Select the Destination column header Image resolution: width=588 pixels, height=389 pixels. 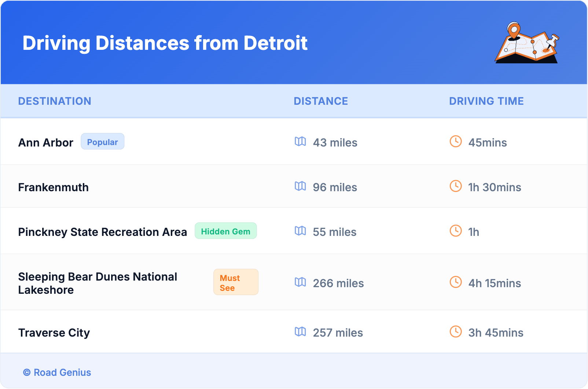[55, 101]
